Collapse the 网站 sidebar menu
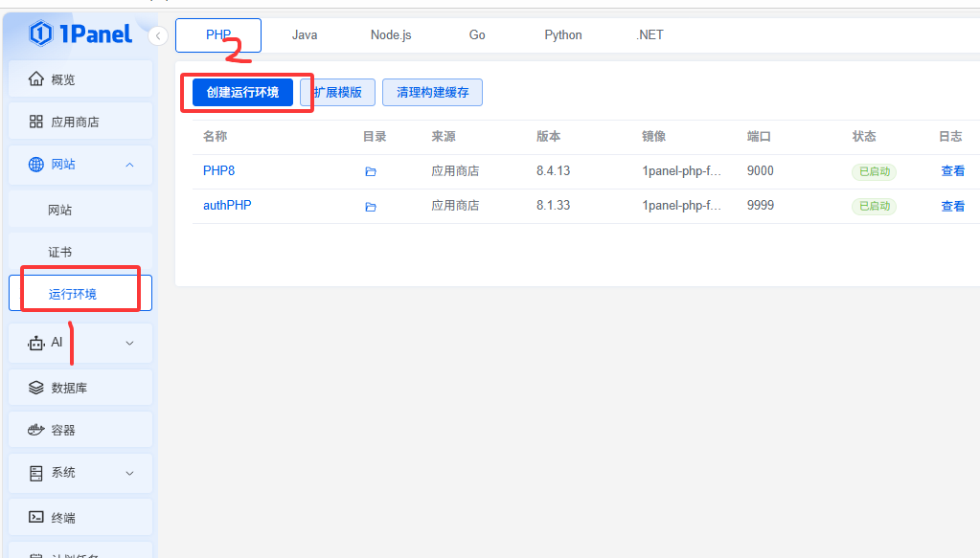980x558 pixels. [x=129, y=165]
